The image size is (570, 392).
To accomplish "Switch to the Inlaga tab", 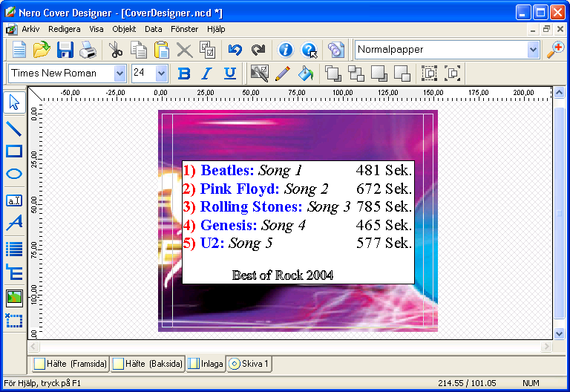I will pos(206,364).
